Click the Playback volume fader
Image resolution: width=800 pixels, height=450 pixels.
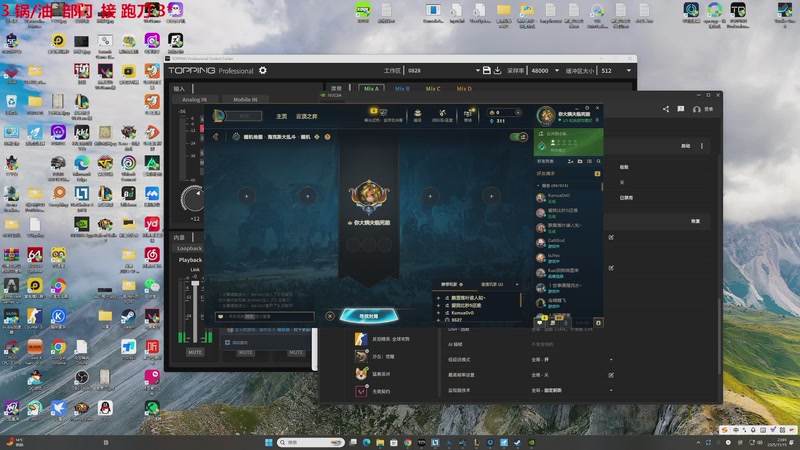pyautogui.click(x=195, y=284)
